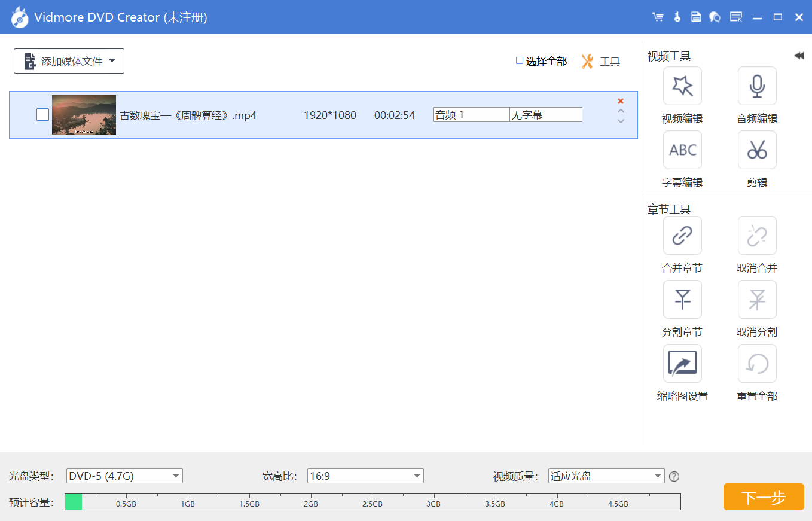Collapse the right tools panel arrow
The image size is (812, 521).
click(x=799, y=56)
